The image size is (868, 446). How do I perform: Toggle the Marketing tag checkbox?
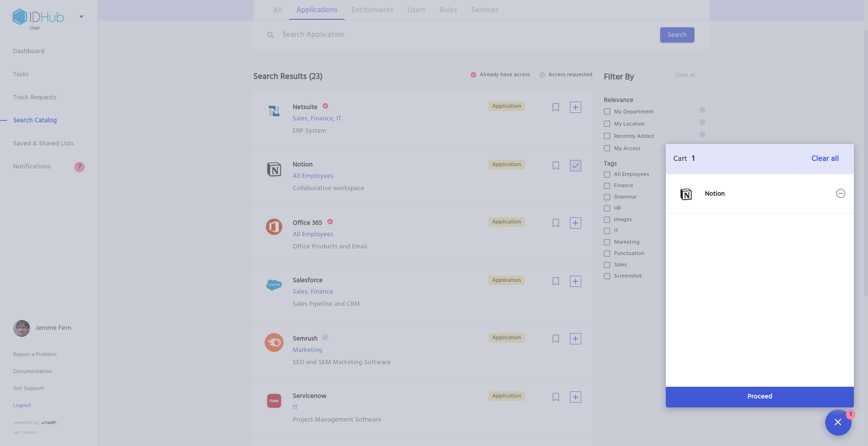(x=607, y=242)
